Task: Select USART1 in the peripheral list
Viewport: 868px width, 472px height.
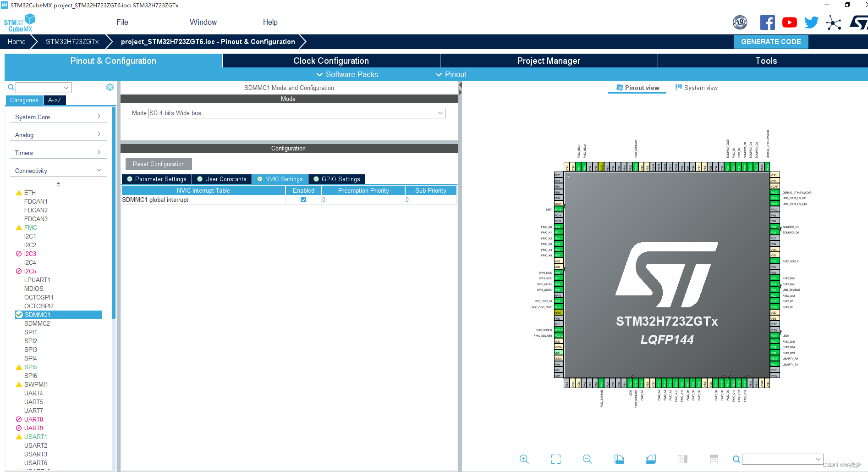Action: [x=36, y=437]
